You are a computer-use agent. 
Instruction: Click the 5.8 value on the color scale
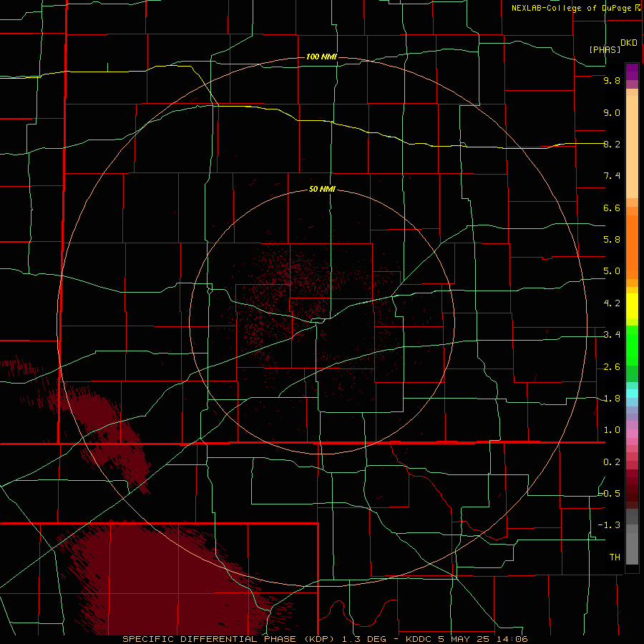click(x=612, y=240)
